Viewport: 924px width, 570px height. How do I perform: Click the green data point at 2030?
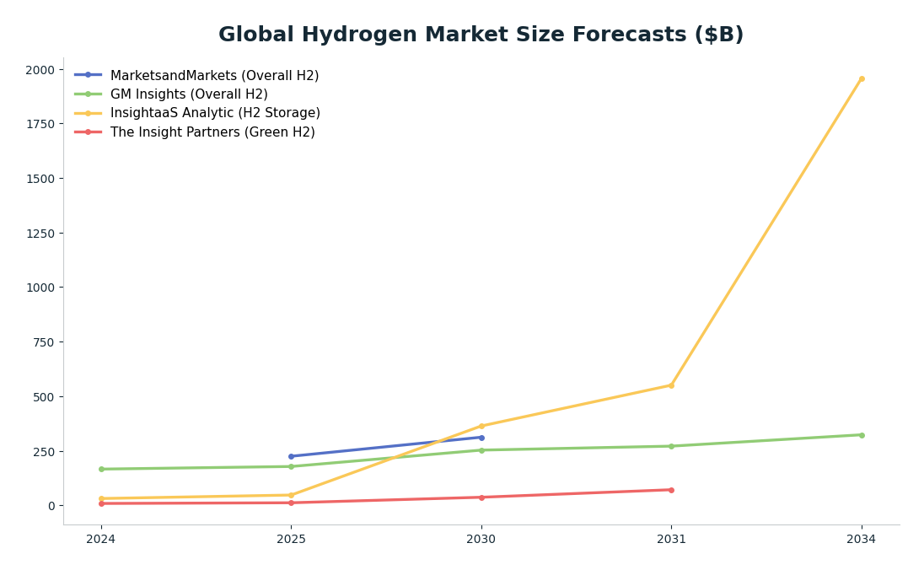[481, 450]
